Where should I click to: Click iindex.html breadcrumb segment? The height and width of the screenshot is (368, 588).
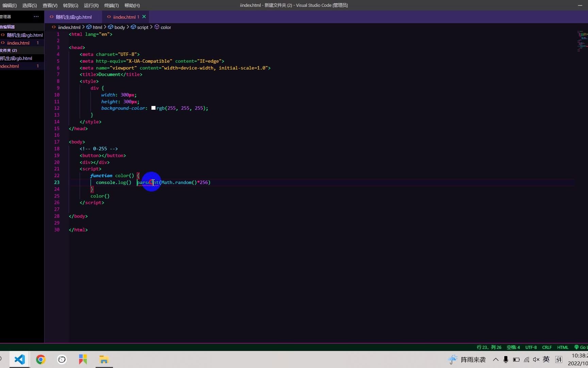tap(69, 27)
